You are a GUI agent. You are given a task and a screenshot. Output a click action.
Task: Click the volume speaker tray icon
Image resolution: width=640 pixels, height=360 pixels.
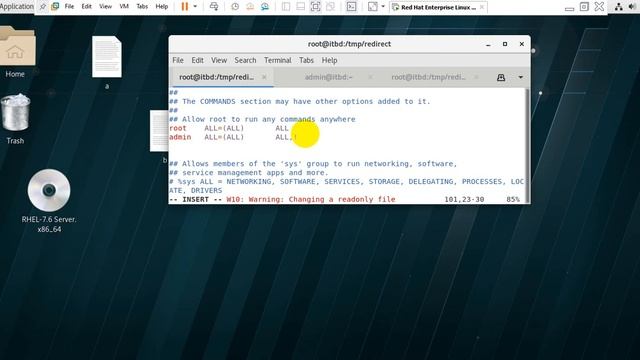pos(632,7)
